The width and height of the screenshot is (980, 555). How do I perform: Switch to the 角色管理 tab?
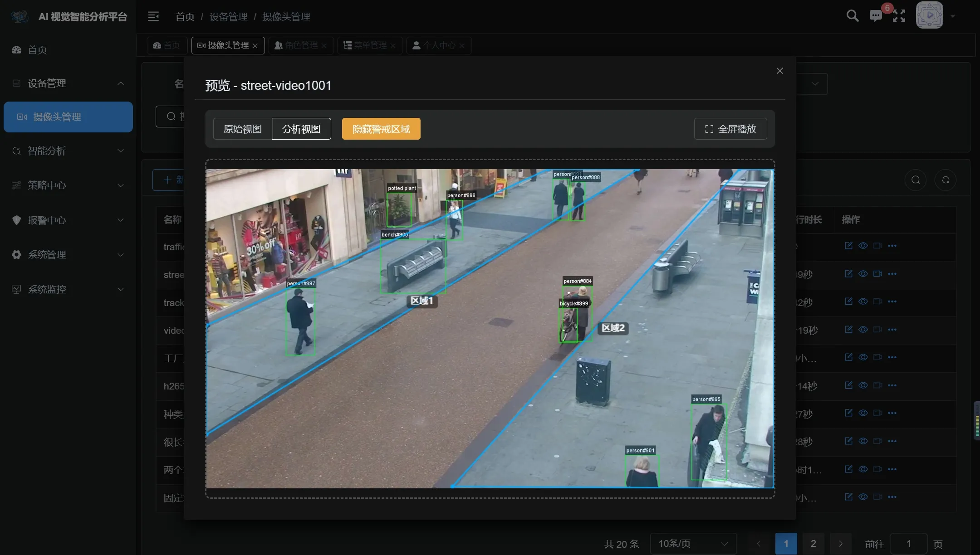(301, 45)
